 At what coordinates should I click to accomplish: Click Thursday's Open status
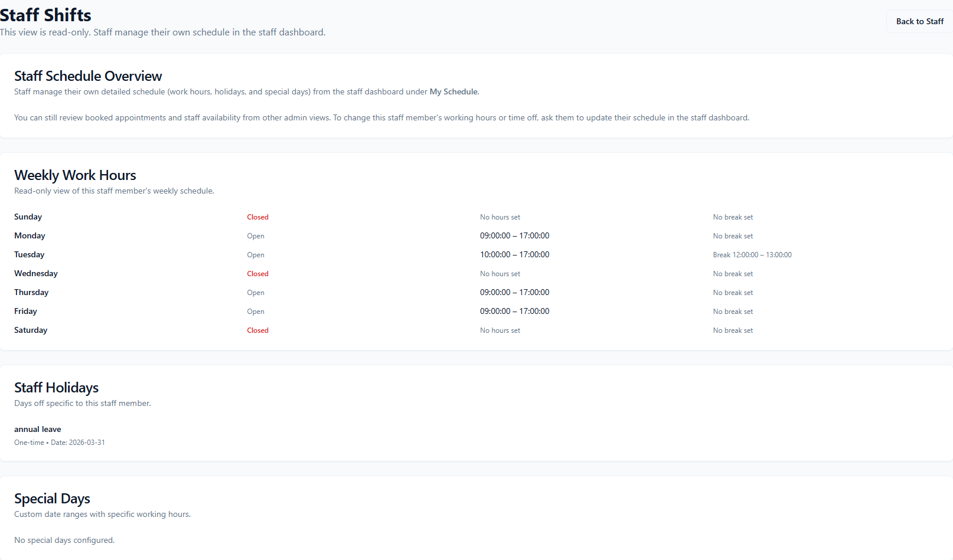coord(256,293)
